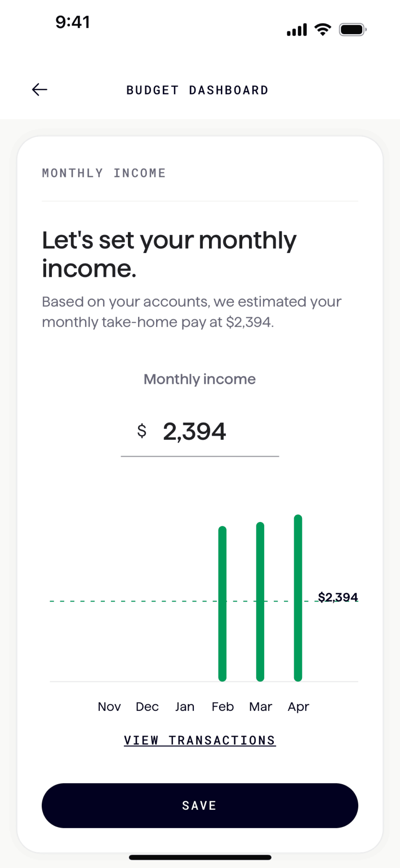Tap the $2,394 average line label

[338, 597]
